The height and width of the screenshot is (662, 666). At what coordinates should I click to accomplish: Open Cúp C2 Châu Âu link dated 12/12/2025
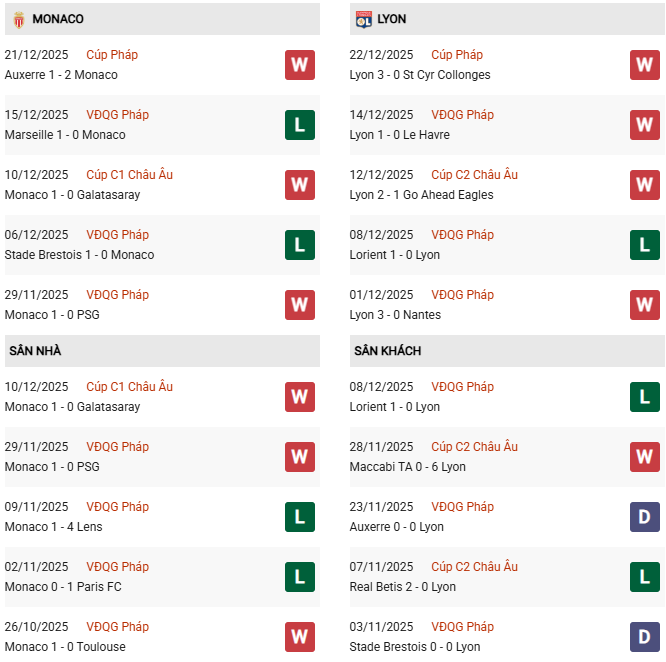click(474, 175)
